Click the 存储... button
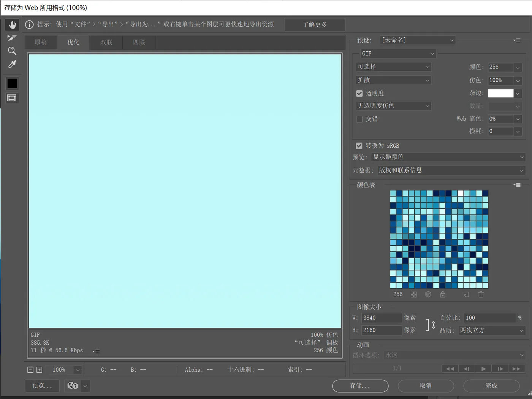The width and height of the screenshot is (532, 399). point(360,386)
